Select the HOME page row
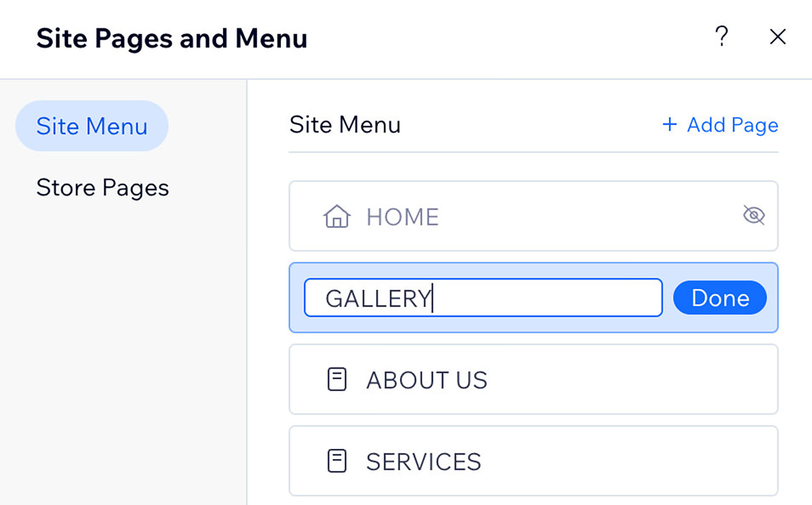This screenshot has width=812, height=505. pyautogui.click(x=584, y=216)
